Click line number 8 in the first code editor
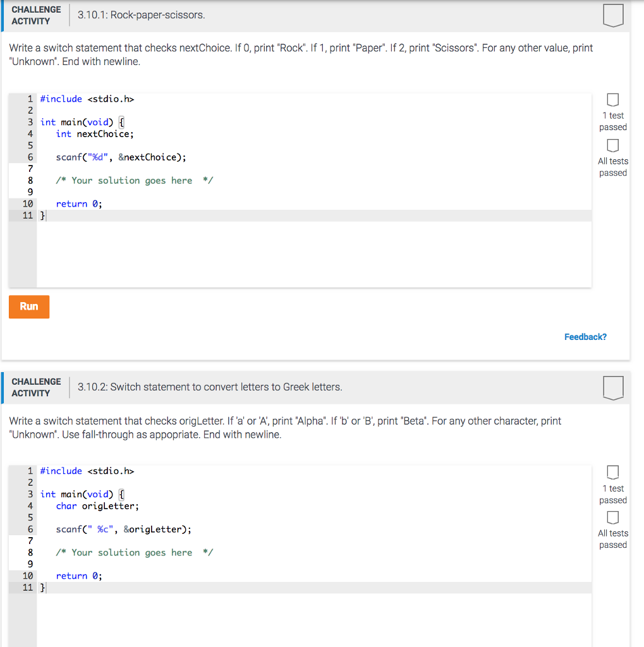The height and width of the screenshot is (647, 644). (30, 180)
